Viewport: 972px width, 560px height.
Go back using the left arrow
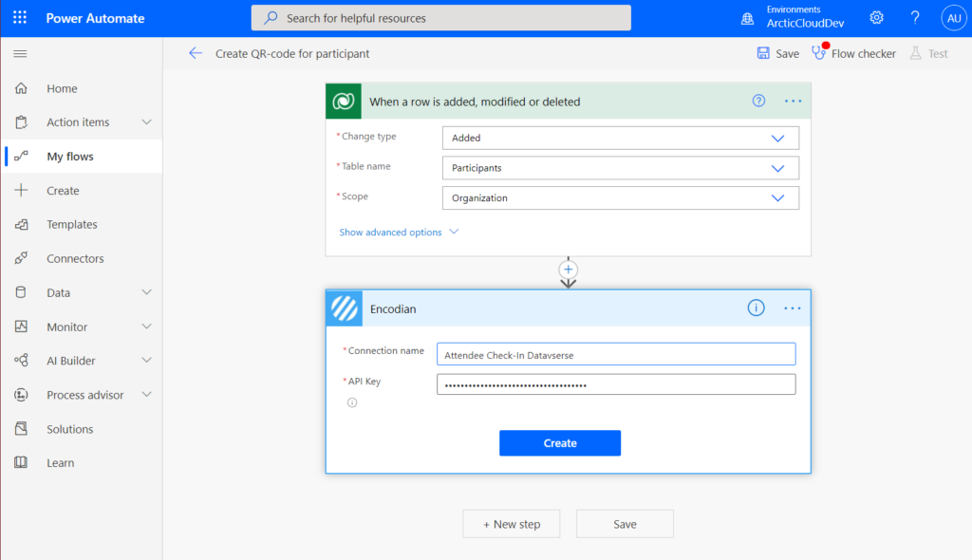[x=196, y=53]
